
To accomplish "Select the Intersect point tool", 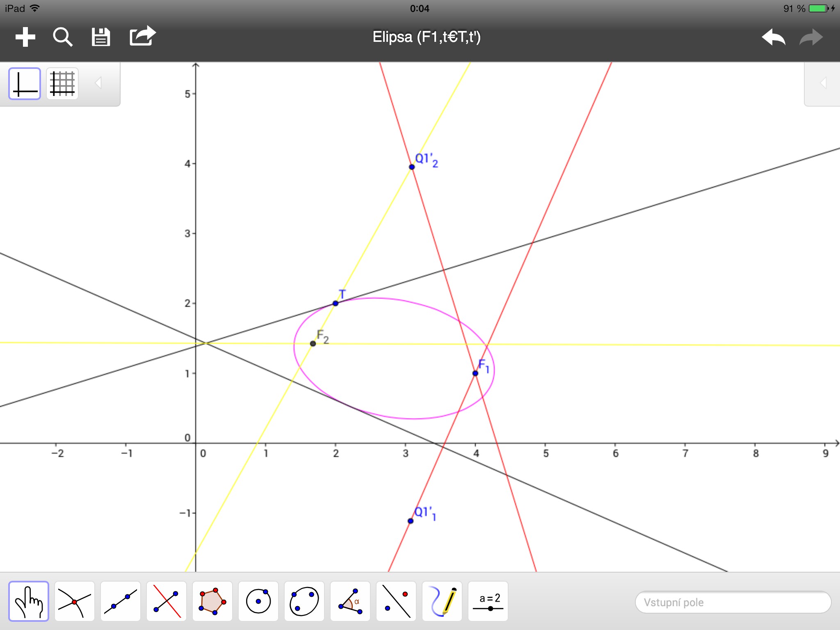I will [75, 601].
